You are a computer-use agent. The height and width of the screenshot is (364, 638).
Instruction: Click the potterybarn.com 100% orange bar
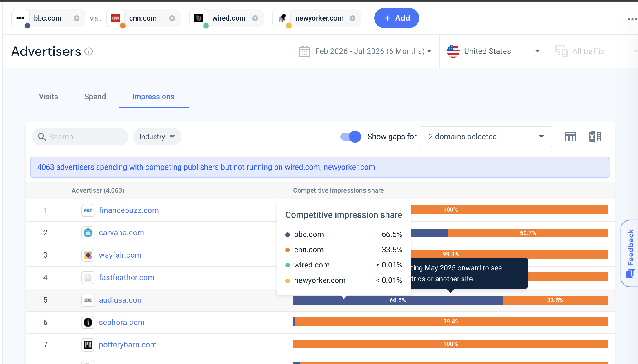point(450,344)
